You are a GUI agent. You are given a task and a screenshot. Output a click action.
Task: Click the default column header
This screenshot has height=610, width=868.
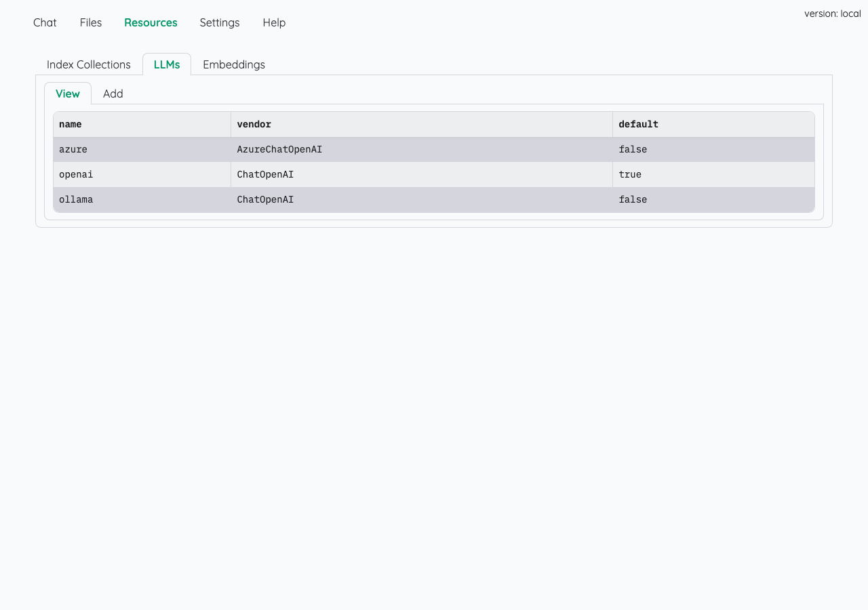[713, 125]
